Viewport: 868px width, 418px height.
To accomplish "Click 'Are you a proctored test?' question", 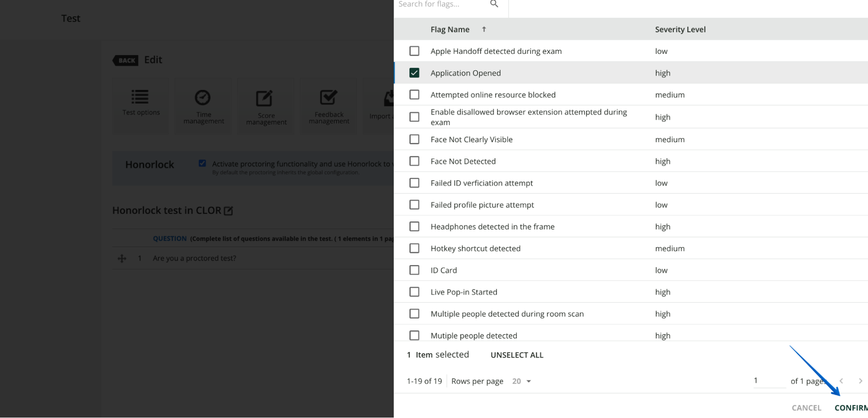I will coord(194,258).
